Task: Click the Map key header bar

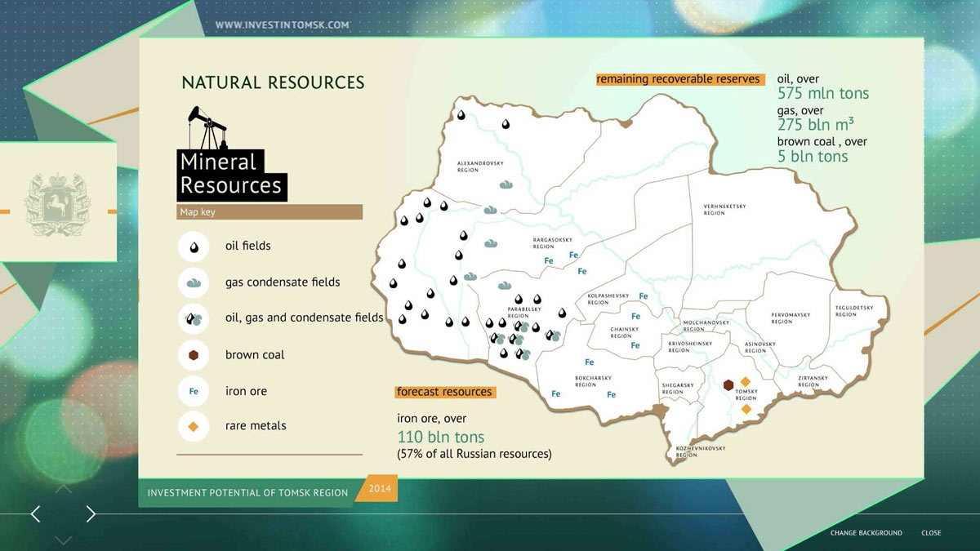Action: point(269,212)
